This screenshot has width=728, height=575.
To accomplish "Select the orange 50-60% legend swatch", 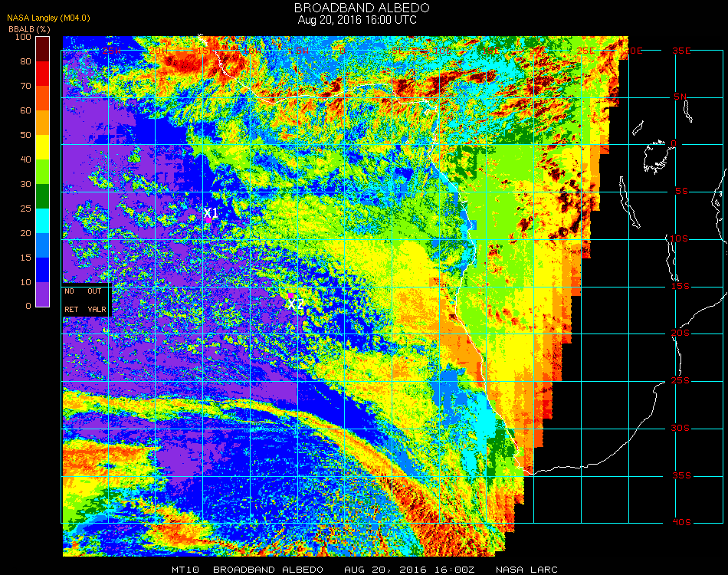I will point(42,123).
